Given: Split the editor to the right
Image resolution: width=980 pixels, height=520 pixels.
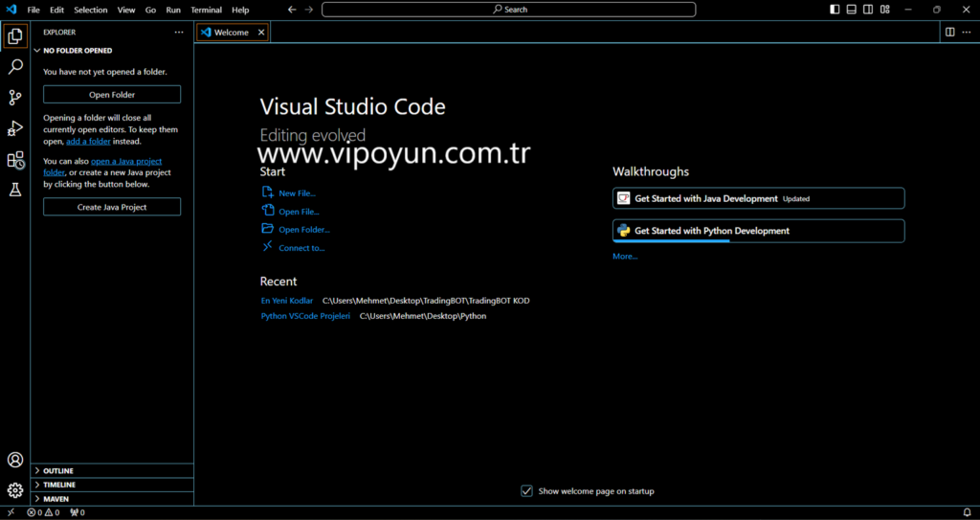Looking at the screenshot, I should [x=950, y=32].
